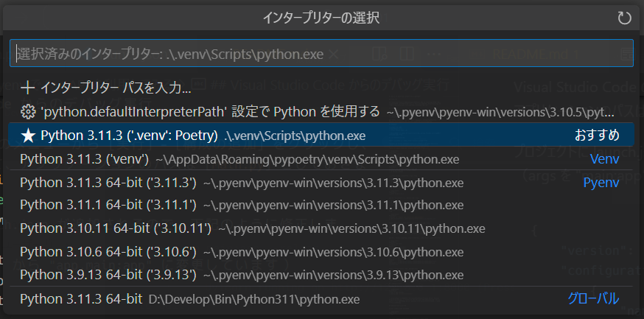Click the plus icon for interpreter path entry
Image resolution: width=644 pixels, height=319 pixels.
pyautogui.click(x=27, y=88)
